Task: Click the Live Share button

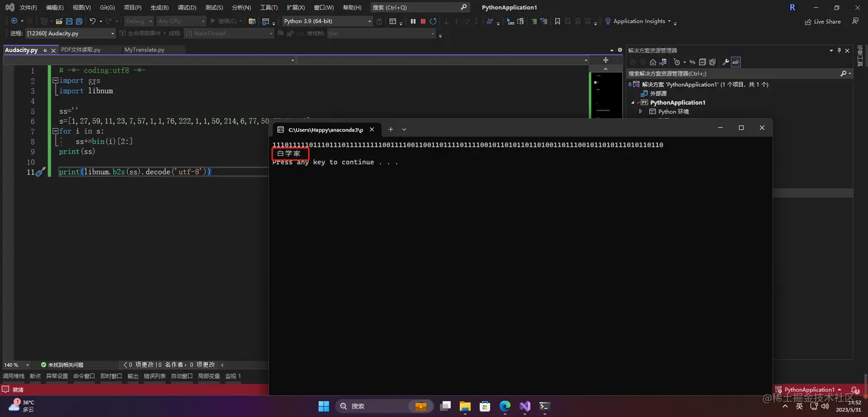Action: point(823,21)
